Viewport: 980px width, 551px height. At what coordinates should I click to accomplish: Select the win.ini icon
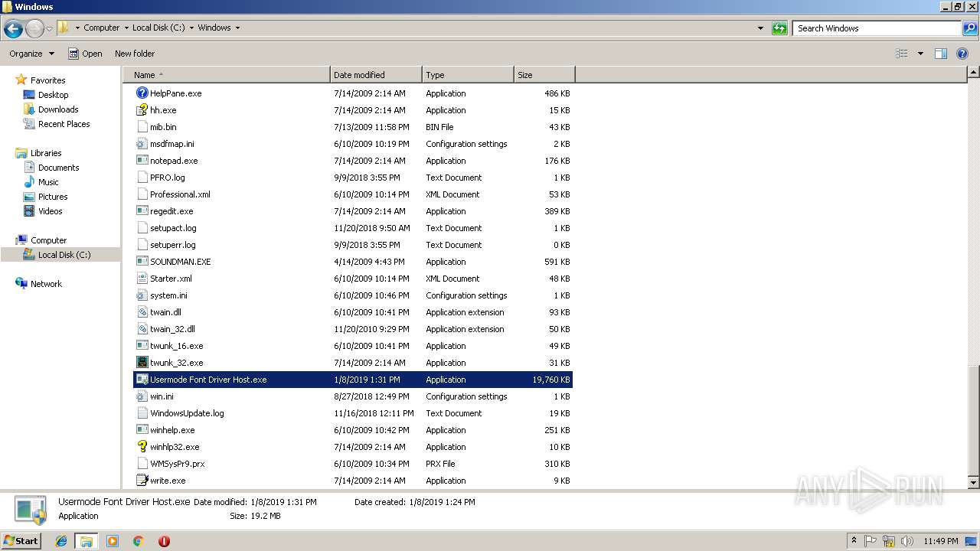coord(142,396)
